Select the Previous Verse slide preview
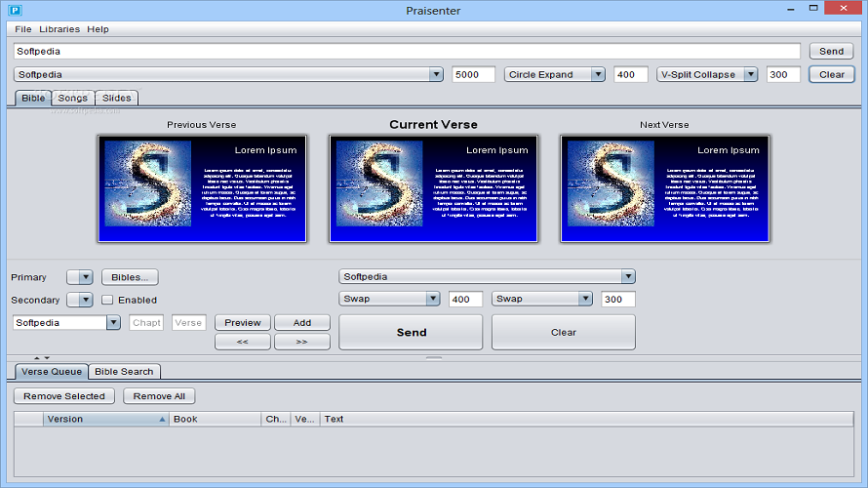Viewport: 868px width, 488px height. click(202, 188)
